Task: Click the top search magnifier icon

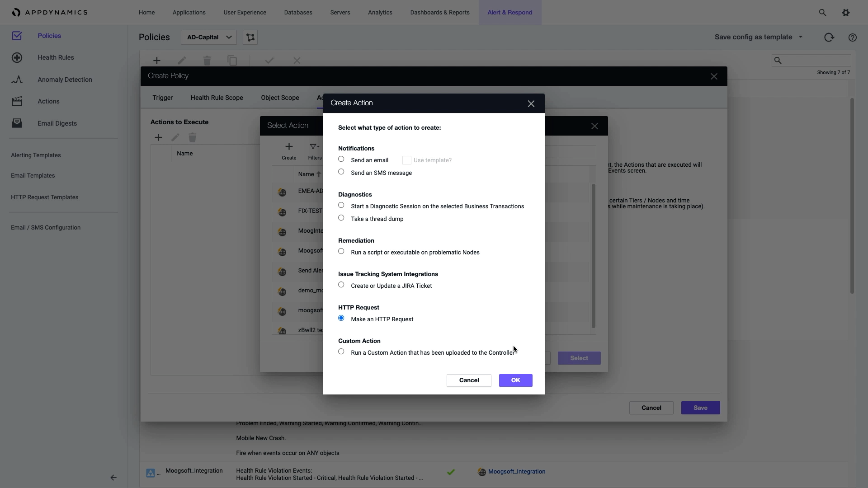Action: (822, 13)
